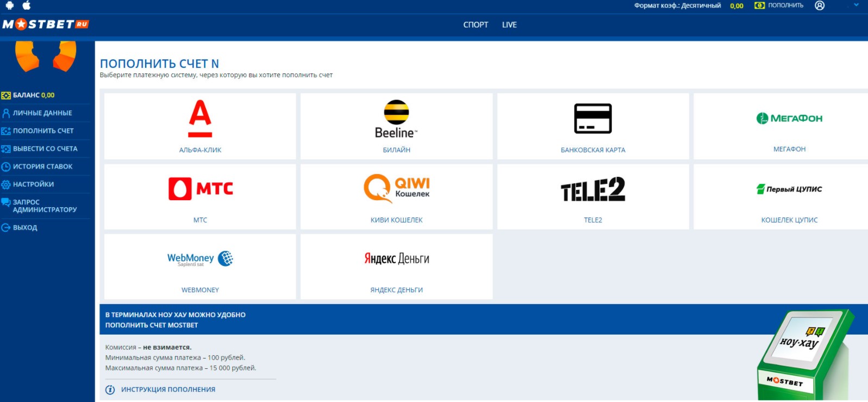Screen dimensions: 868x402
Task: Click the bet history clock icon
Action: pyautogui.click(x=6, y=166)
